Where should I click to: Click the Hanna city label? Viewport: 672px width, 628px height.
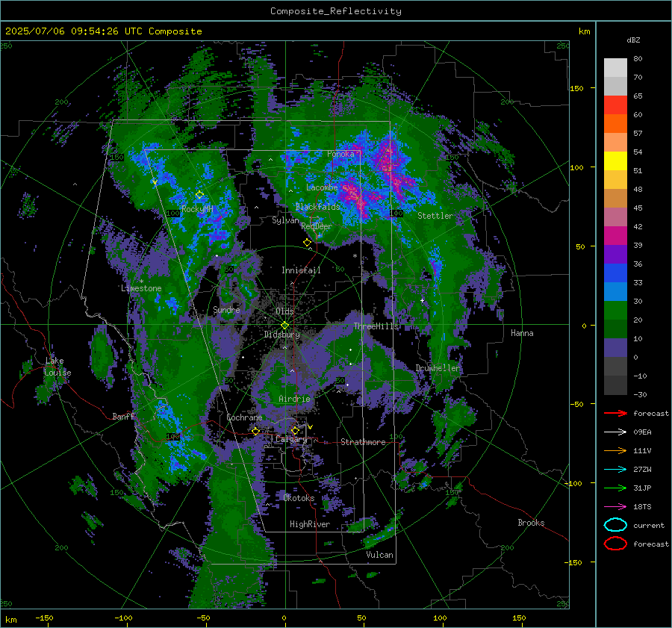pos(522,333)
